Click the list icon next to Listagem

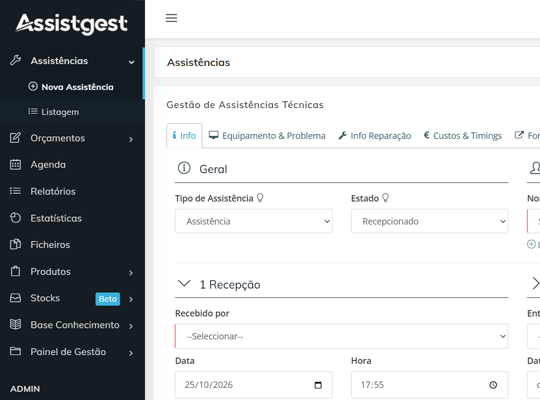[33, 111]
